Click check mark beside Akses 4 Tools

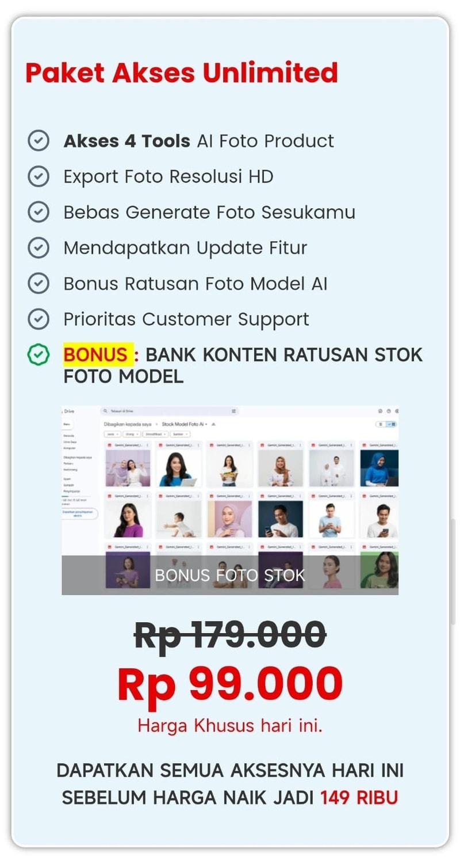39,141
